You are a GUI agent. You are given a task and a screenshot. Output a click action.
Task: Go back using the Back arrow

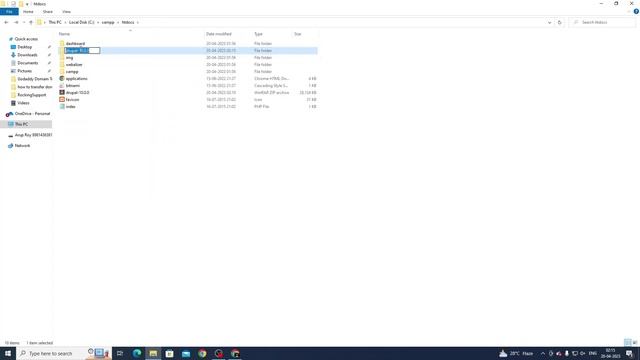(6, 22)
